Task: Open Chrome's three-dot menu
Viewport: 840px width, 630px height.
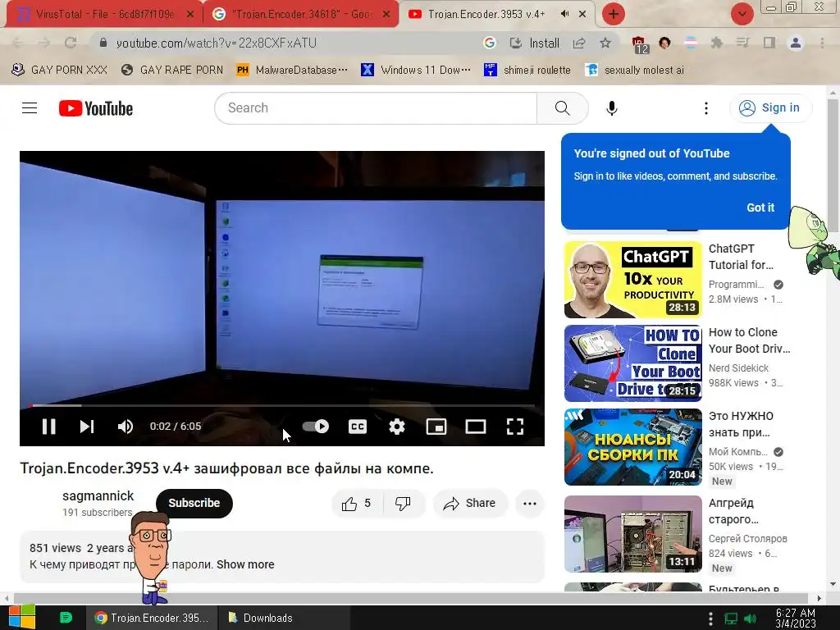Action: pos(822,43)
